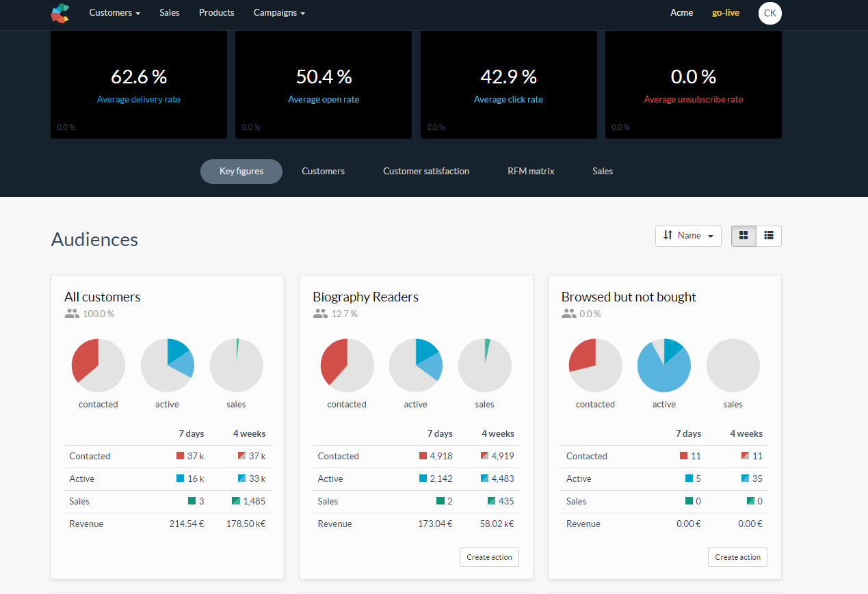Click the active pie chart for Browsed but not bought
Screen dimensions: 868x594
coord(663,364)
